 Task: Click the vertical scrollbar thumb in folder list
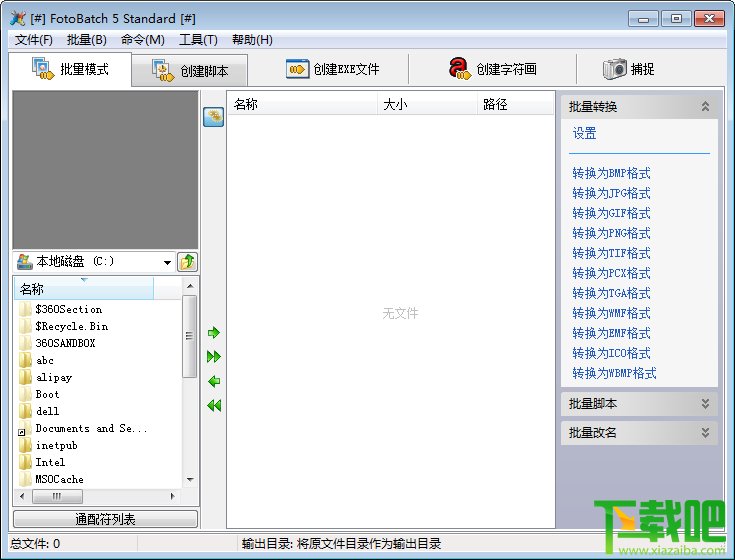click(189, 336)
